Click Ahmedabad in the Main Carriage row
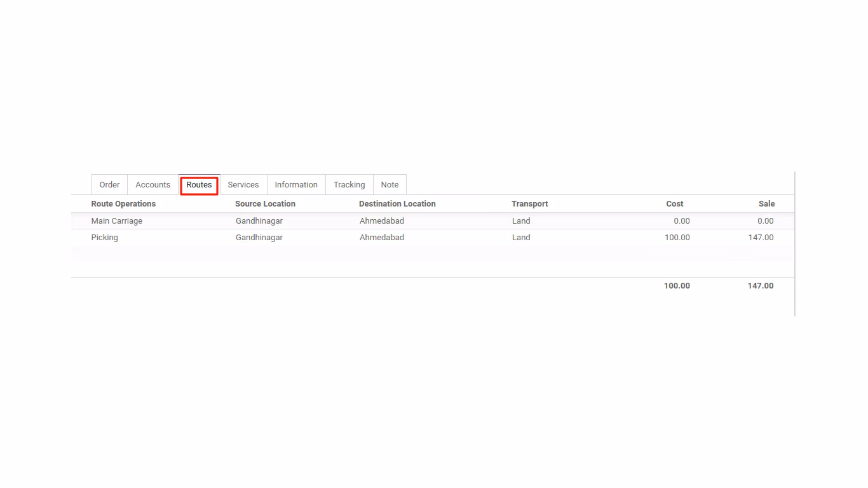This screenshot has height=488, width=868. [382, 221]
